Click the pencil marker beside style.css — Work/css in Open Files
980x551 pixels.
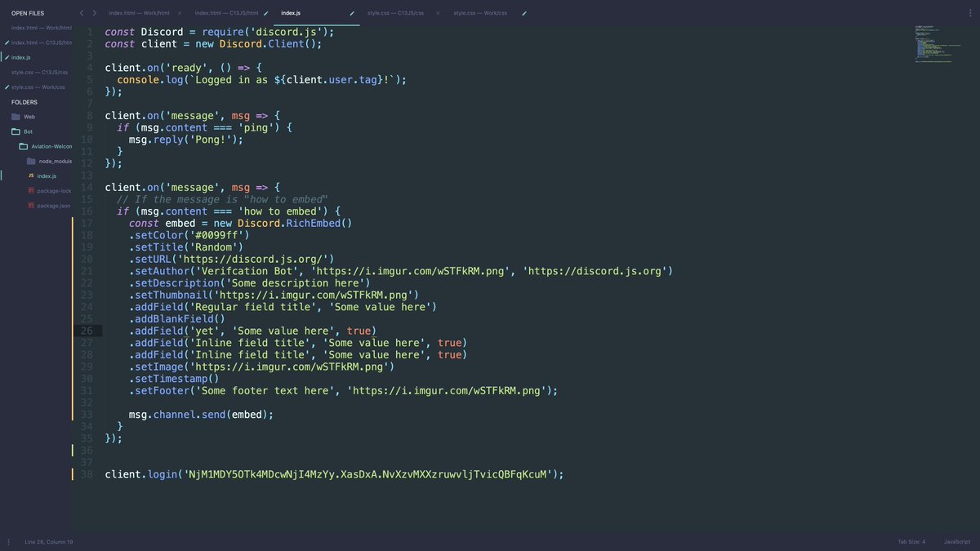pos(7,87)
